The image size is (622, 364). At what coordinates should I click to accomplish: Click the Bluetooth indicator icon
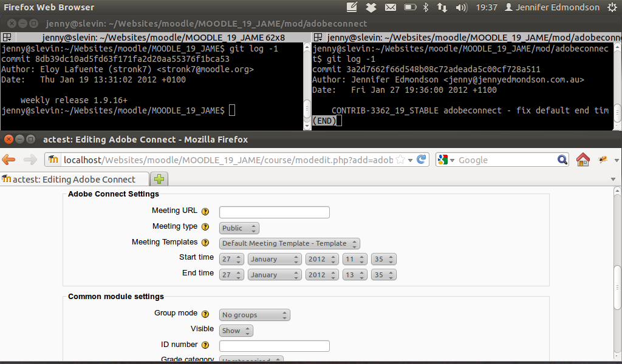426,7
